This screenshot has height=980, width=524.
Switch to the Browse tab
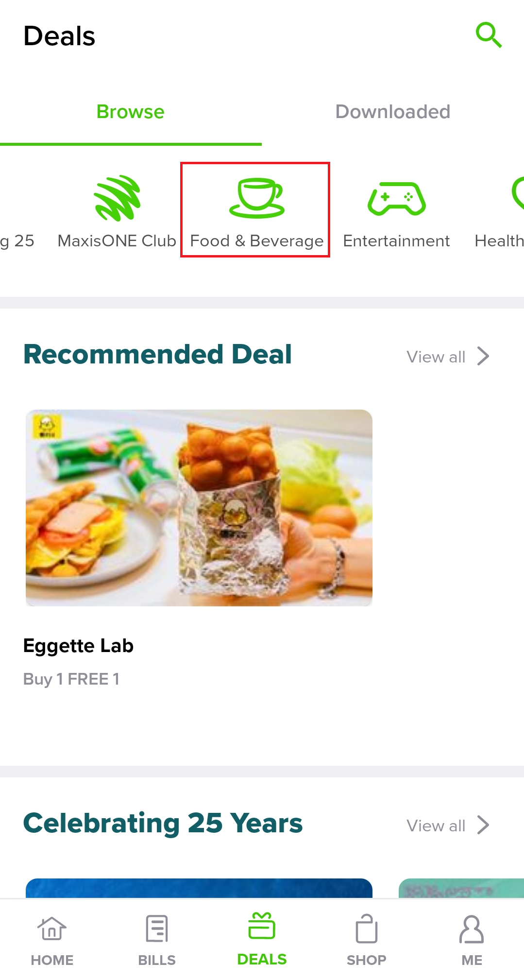pos(131,112)
